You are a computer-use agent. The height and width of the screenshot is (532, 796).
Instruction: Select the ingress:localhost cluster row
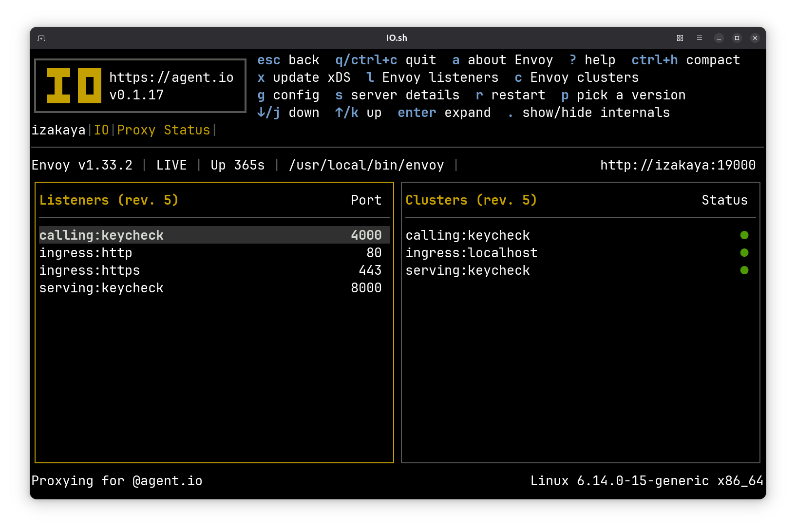pos(581,252)
